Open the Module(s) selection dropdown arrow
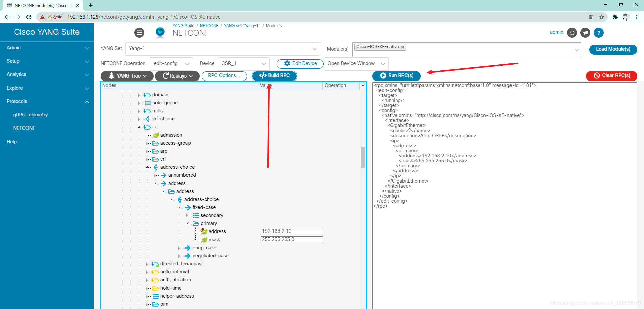The image size is (644, 309). point(577,50)
